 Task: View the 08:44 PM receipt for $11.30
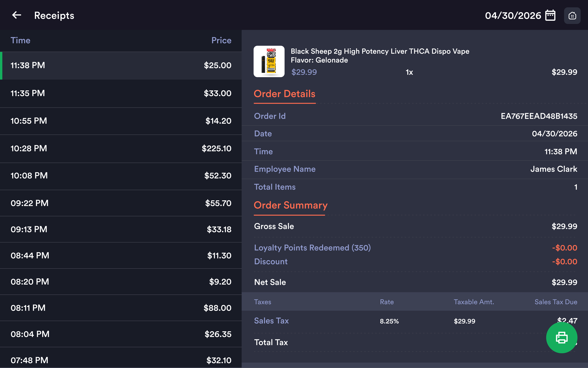(x=121, y=256)
